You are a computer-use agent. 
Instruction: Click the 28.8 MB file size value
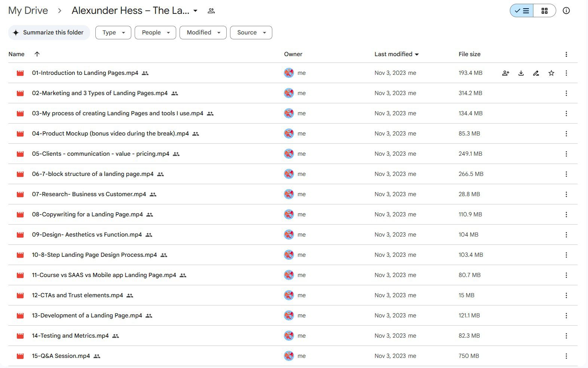point(469,194)
